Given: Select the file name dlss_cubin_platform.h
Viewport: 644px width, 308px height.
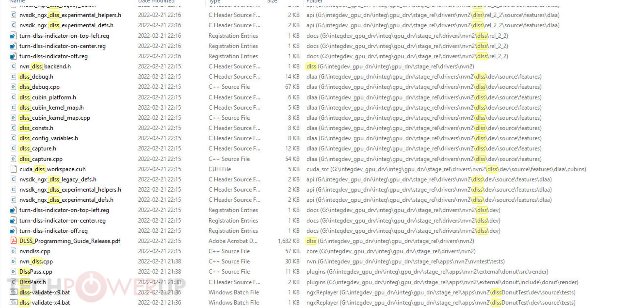Looking at the screenshot, I should [x=48, y=97].
